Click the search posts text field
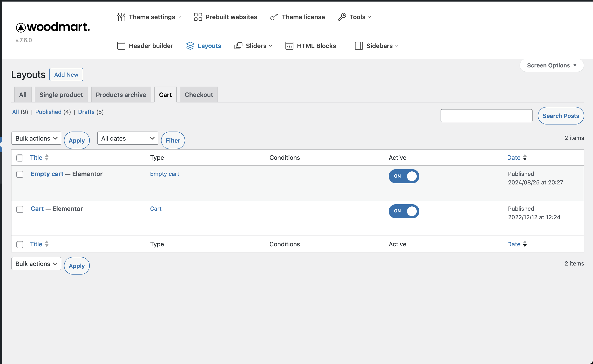This screenshot has width=593, height=364. 486,116
